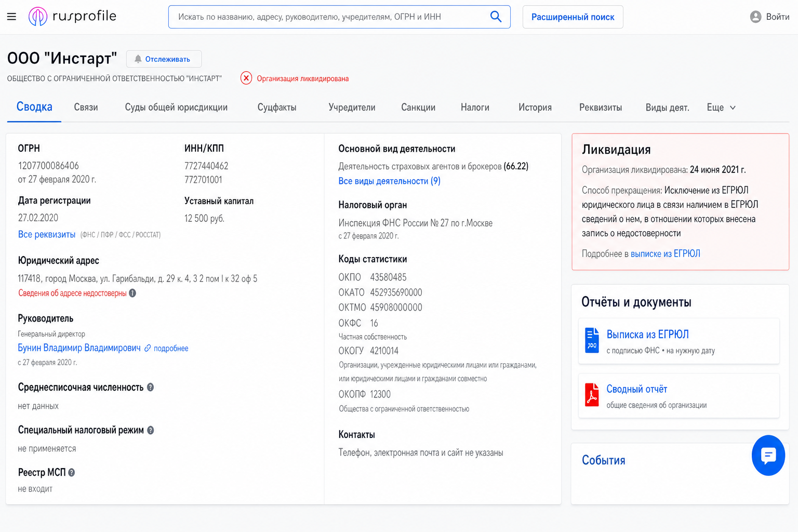Image resolution: width=798 pixels, height=532 pixels.
Task: Open the Учредители tab
Action: pos(352,108)
